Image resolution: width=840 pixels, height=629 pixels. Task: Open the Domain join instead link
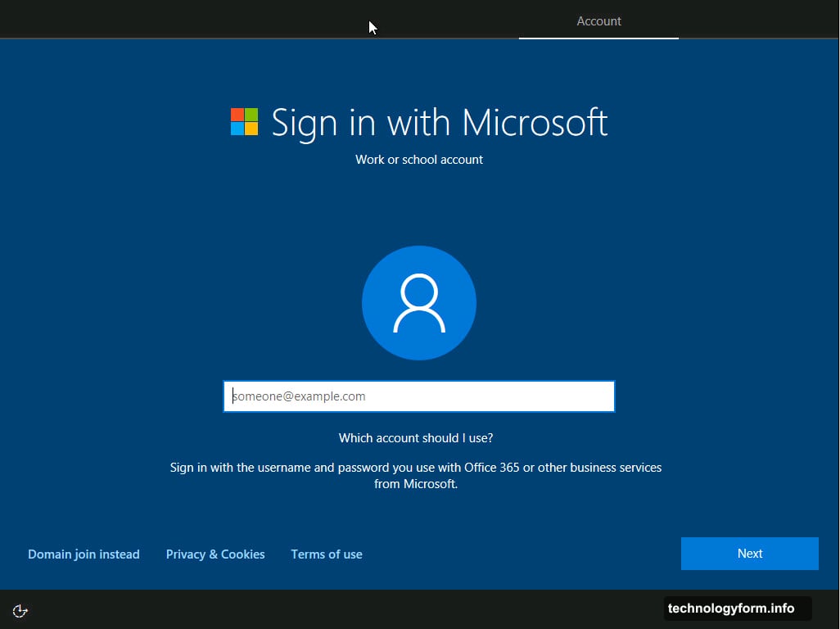click(x=84, y=554)
